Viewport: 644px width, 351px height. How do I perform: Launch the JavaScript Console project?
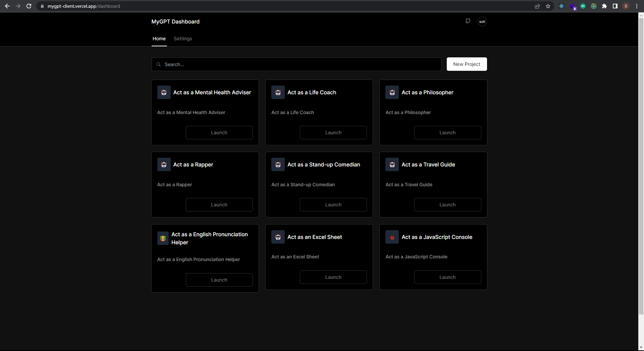pos(447,277)
